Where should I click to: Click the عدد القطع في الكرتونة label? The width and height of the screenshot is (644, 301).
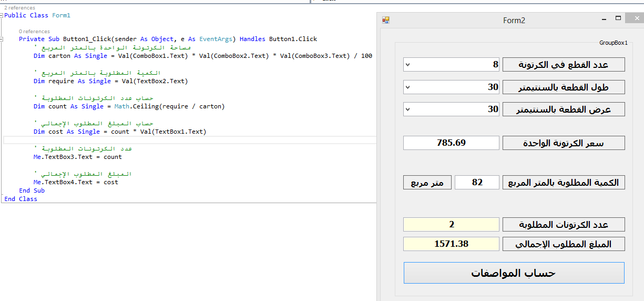click(x=564, y=65)
